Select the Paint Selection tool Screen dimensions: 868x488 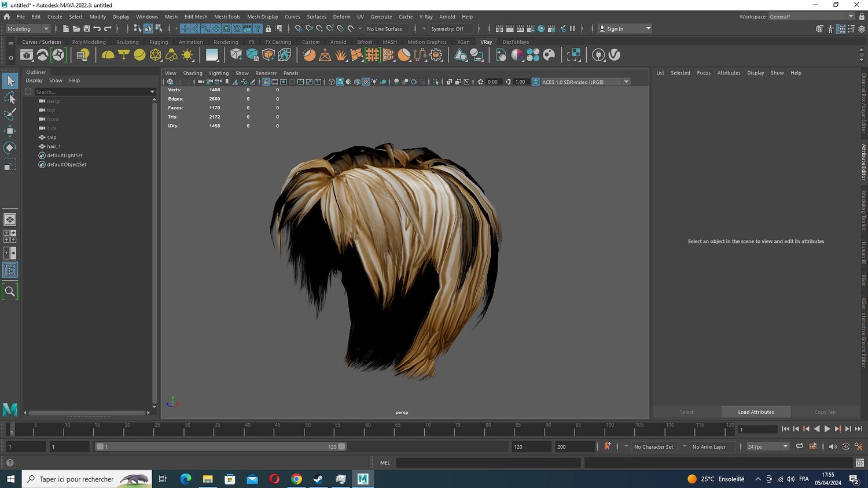pos(10,114)
